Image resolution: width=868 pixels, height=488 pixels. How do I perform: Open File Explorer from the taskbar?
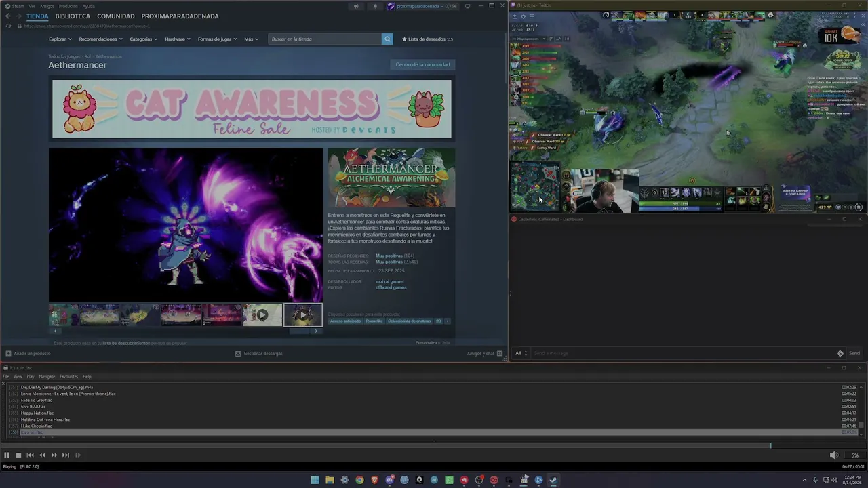[x=330, y=480]
